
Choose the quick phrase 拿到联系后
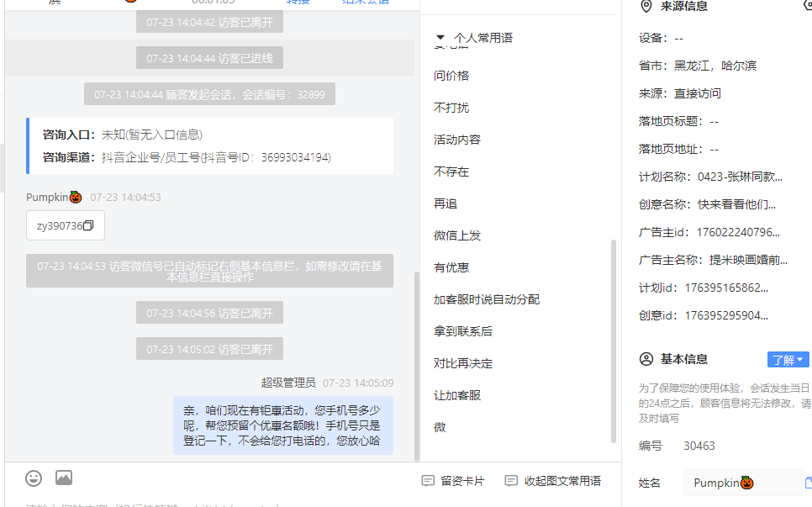[463, 331]
